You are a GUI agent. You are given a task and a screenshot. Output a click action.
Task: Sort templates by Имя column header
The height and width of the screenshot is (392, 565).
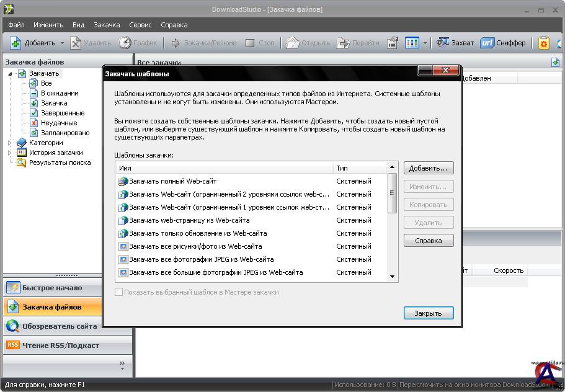pyautogui.click(x=225, y=168)
